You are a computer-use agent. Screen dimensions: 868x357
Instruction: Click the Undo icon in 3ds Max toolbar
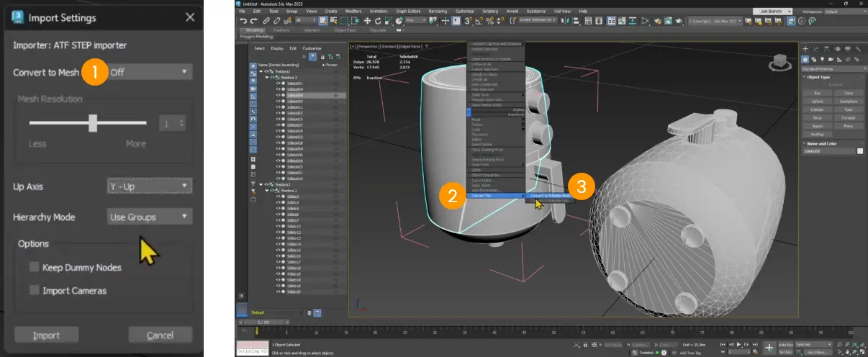coord(243,20)
